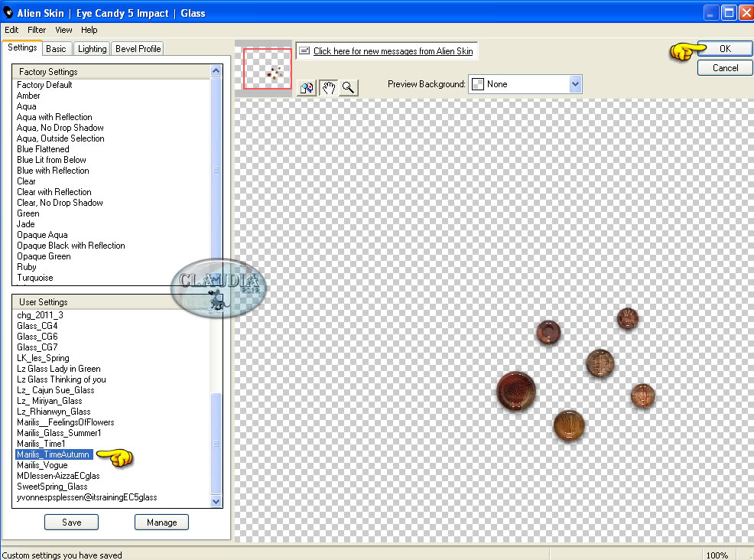Select the hand pan tool
This screenshot has width=754, height=560.
click(x=328, y=87)
